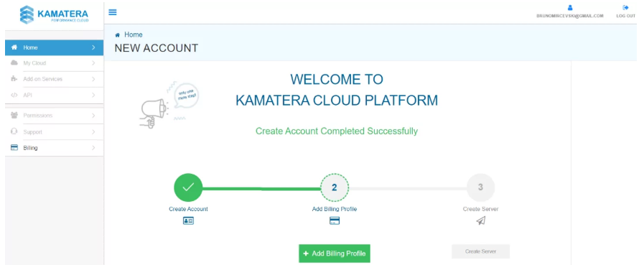Click the log out arrow icon
Viewport: 644px width, 270px height.
click(x=625, y=7)
